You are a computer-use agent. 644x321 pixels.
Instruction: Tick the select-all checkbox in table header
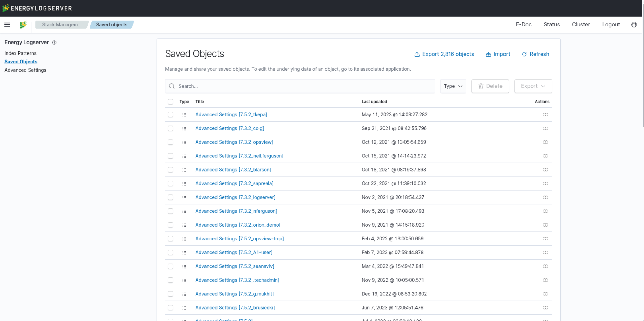coord(171,102)
